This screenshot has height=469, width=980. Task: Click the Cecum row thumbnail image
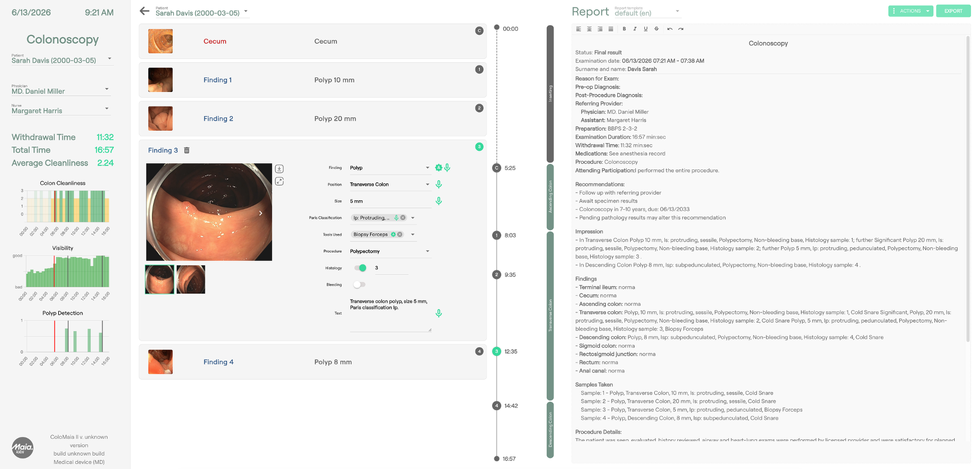click(160, 41)
